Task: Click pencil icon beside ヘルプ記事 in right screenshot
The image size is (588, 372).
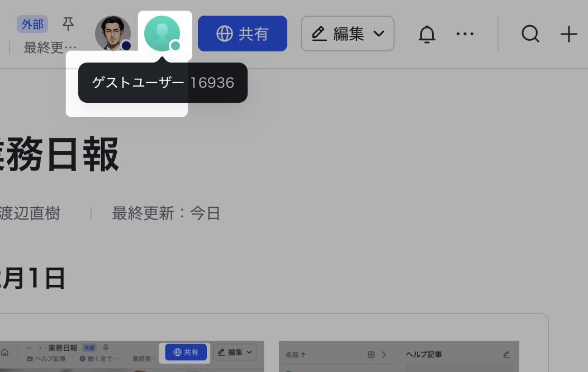Action: click(506, 355)
